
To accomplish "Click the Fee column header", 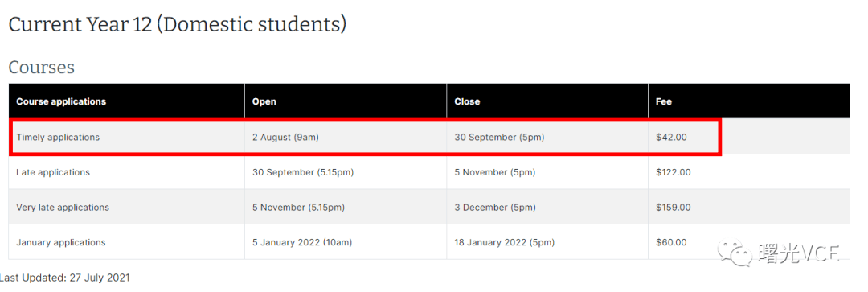I will 664,101.
